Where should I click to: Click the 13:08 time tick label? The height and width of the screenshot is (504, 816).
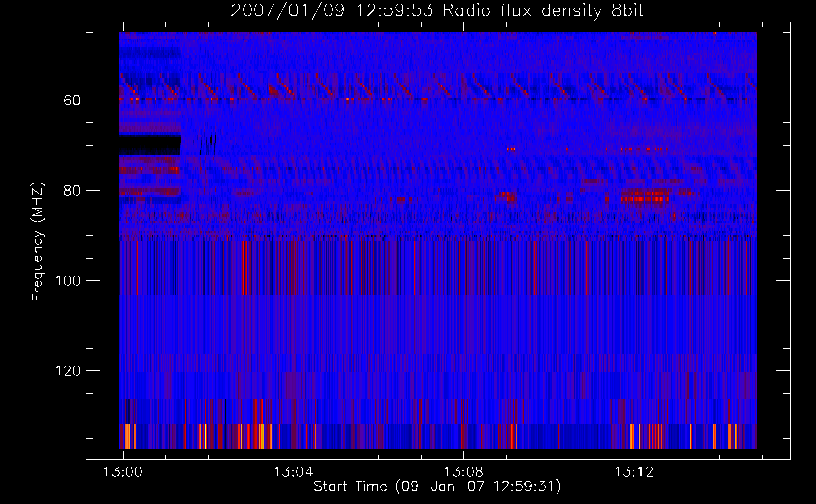point(463,472)
